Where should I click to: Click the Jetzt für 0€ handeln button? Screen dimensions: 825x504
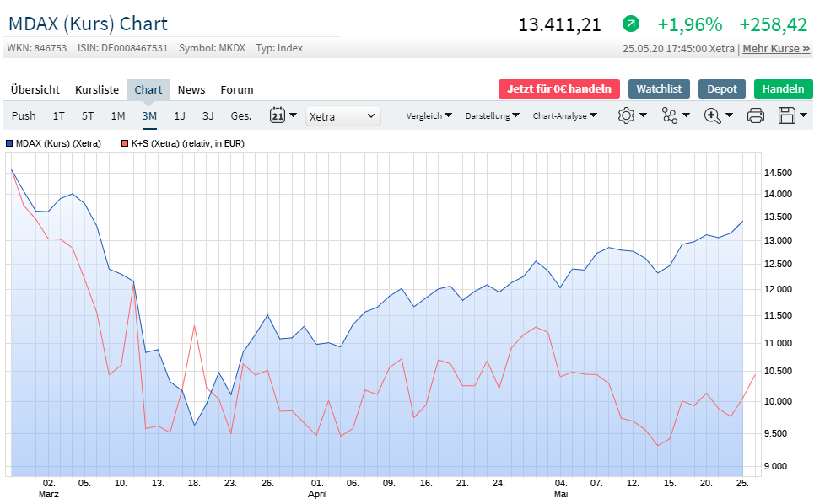(x=559, y=88)
